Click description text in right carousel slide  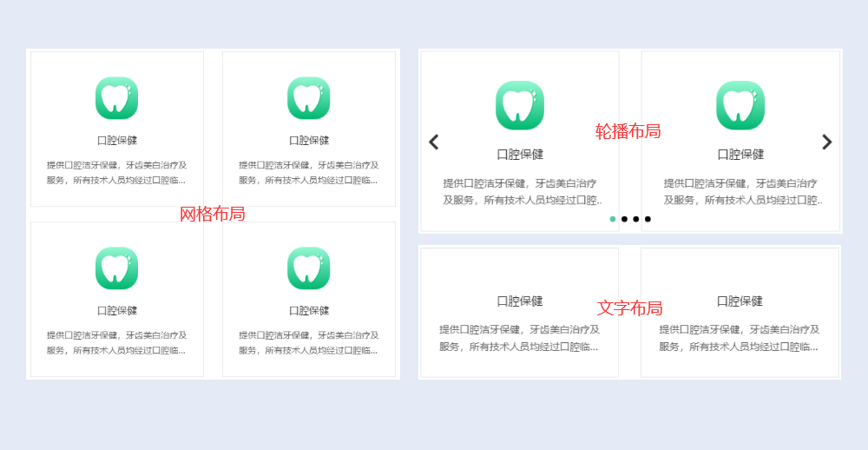[740, 192]
